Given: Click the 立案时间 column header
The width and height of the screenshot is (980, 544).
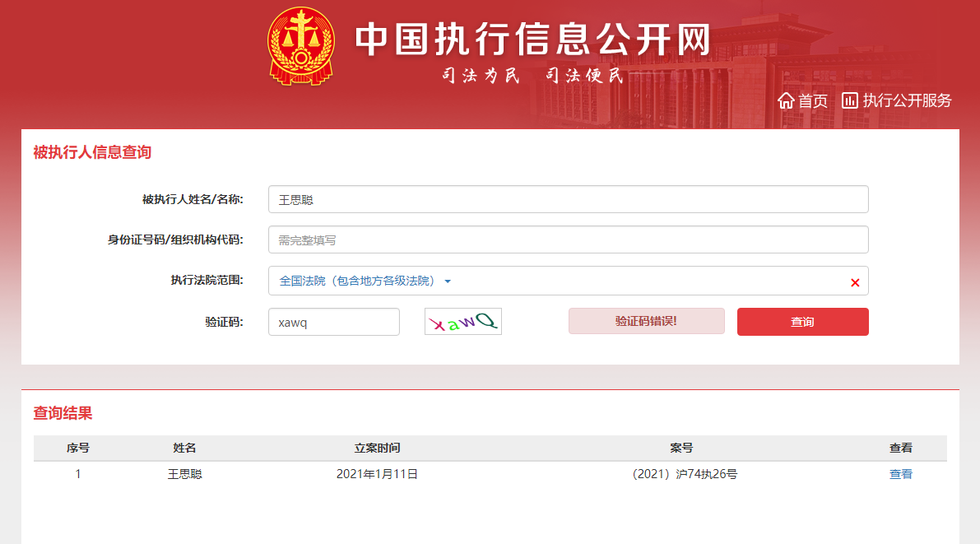Looking at the screenshot, I should click(x=377, y=448).
